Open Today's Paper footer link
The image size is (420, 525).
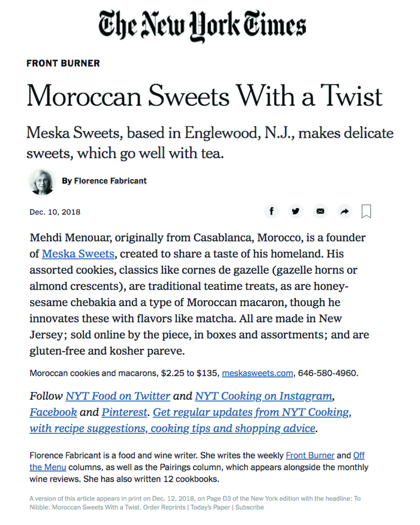pos(210,507)
